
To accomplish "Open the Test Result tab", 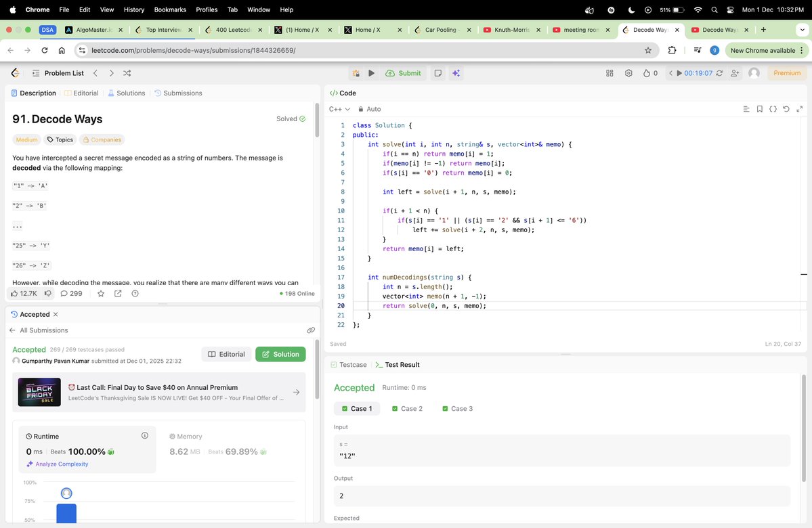I will pyautogui.click(x=398, y=364).
